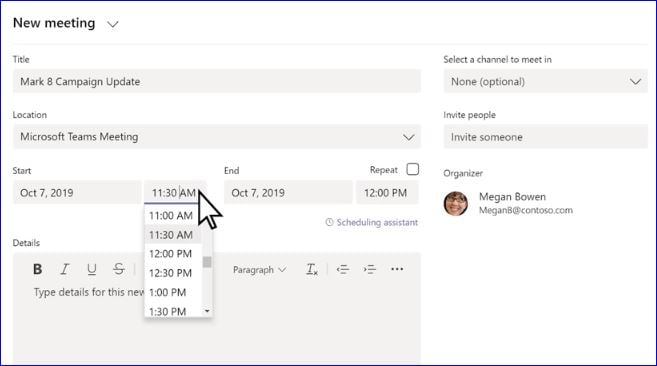Open the end date Oct 7, 2019 field
The height and width of the screenshot is (366, 657).
click(288, 192)
